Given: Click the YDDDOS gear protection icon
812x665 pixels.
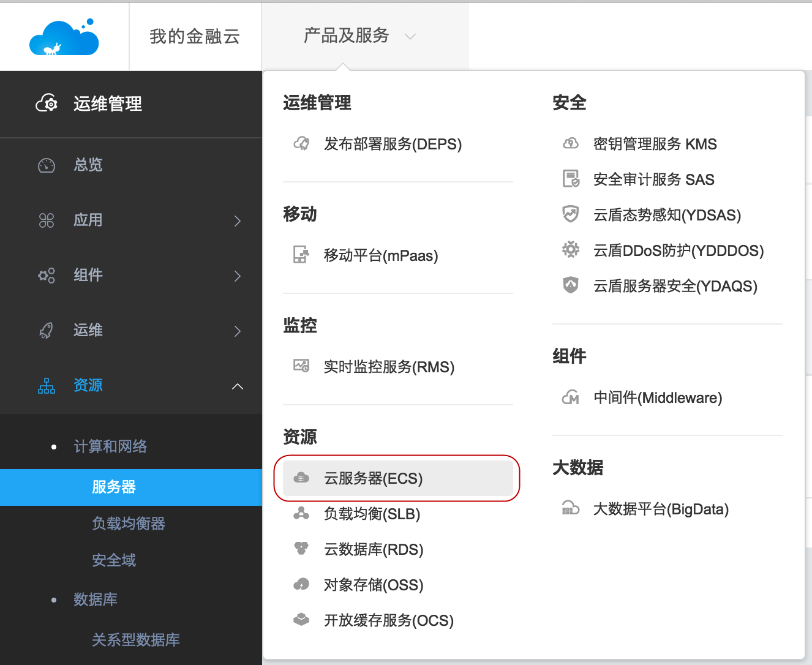Looking at the screenshot, I should 571,250.
